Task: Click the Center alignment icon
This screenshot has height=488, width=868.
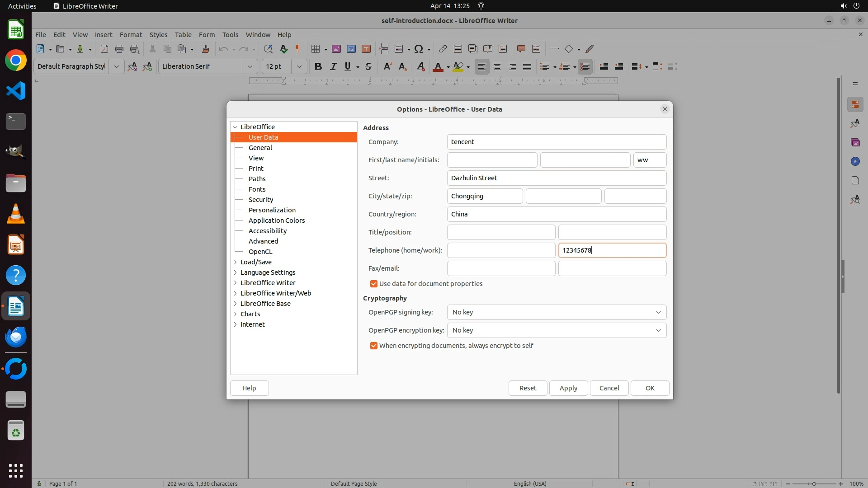Action: (497, 66)
